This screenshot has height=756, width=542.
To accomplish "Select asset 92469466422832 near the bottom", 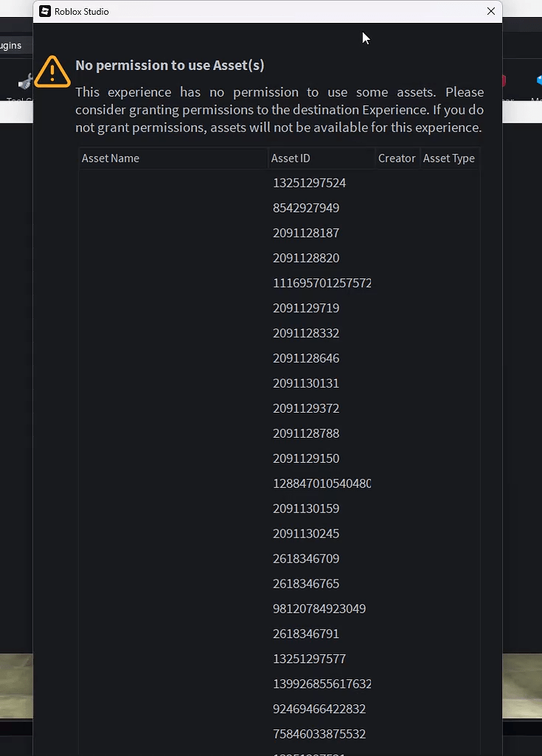I will click(319, 709).
